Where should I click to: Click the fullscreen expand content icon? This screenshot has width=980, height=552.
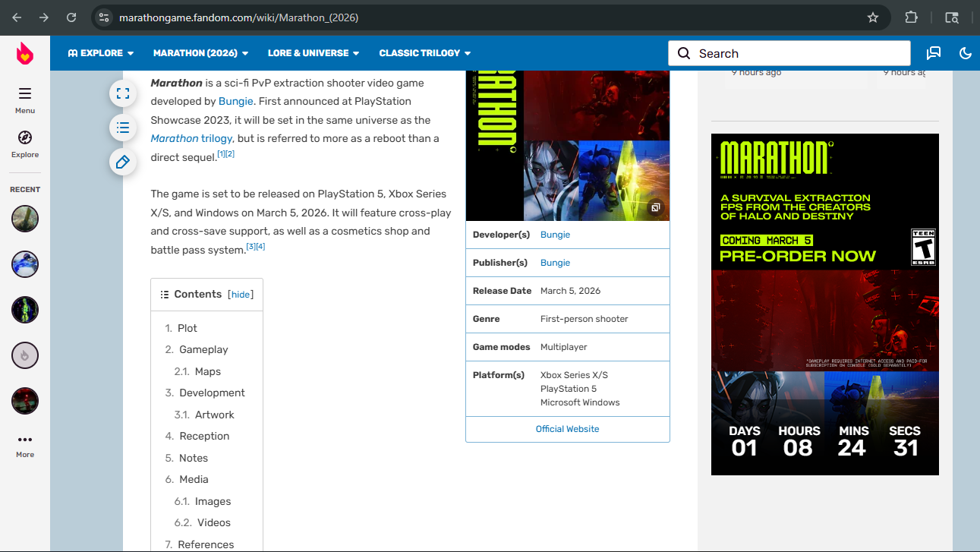(123, 93)
